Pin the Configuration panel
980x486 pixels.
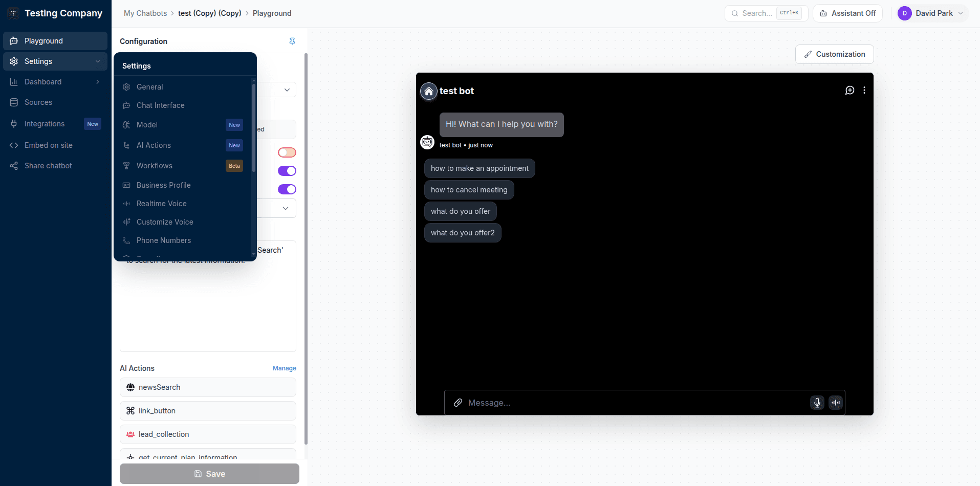click(292, 41)
